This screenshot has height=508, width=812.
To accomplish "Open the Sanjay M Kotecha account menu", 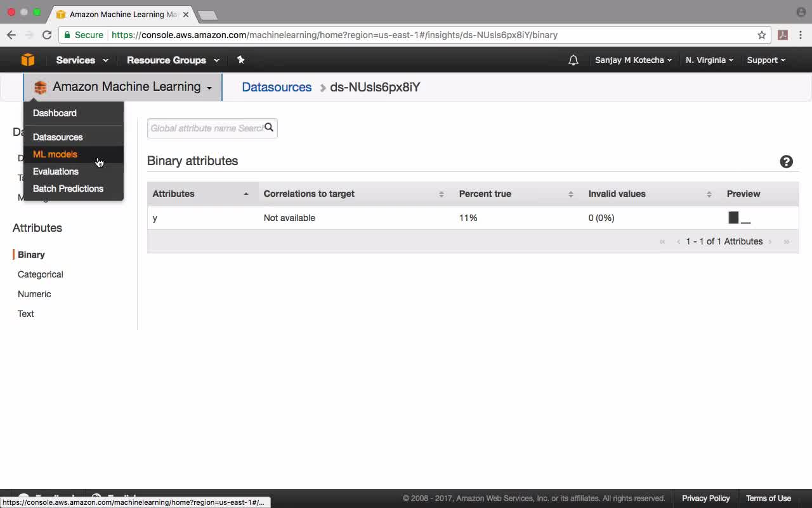I will point(633,60).
